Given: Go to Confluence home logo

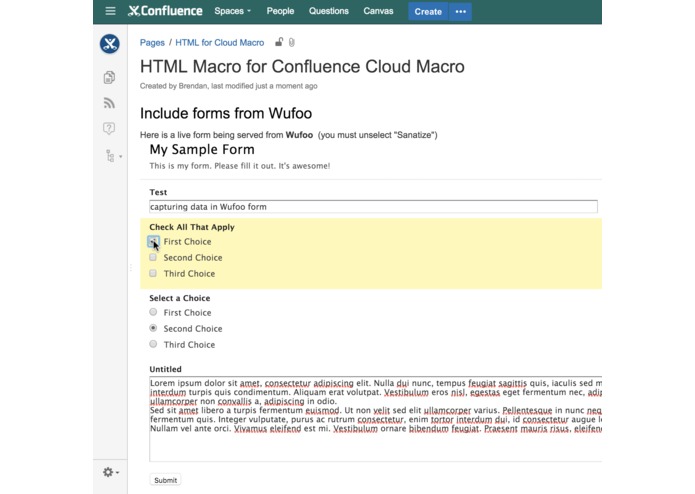Looking at the screenshot, I should pyautogui.click(x=165, y=11).
